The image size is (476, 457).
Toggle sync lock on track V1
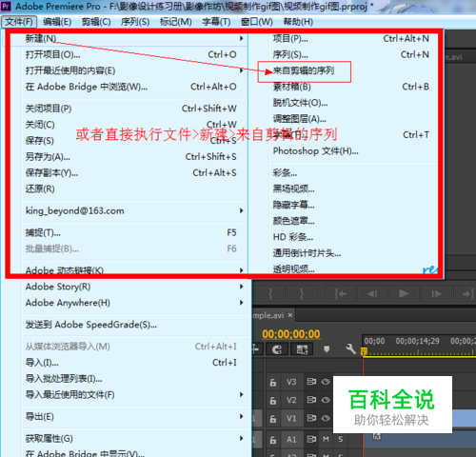[311, 418]
